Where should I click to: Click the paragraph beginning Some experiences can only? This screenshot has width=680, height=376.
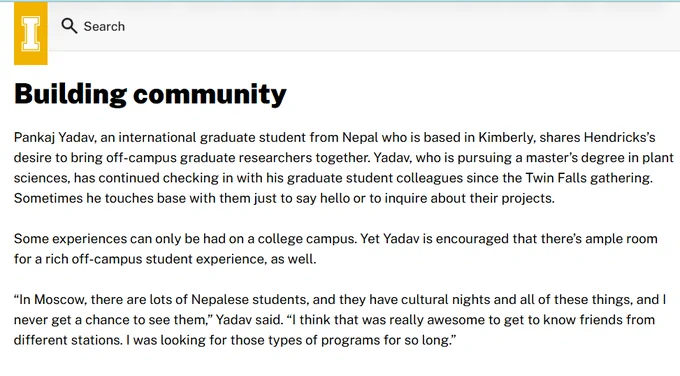(x=336, y=248)
